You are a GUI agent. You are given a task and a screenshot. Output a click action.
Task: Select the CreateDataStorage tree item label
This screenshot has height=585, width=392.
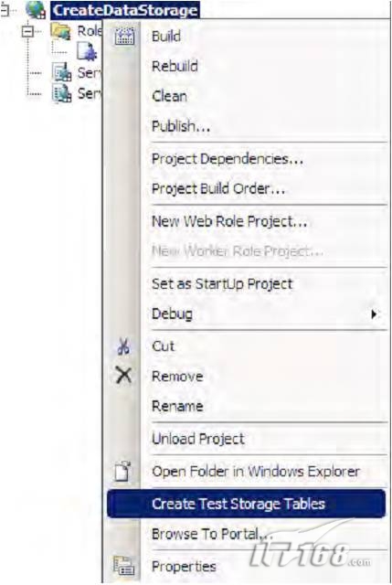(x=125, y=10)
